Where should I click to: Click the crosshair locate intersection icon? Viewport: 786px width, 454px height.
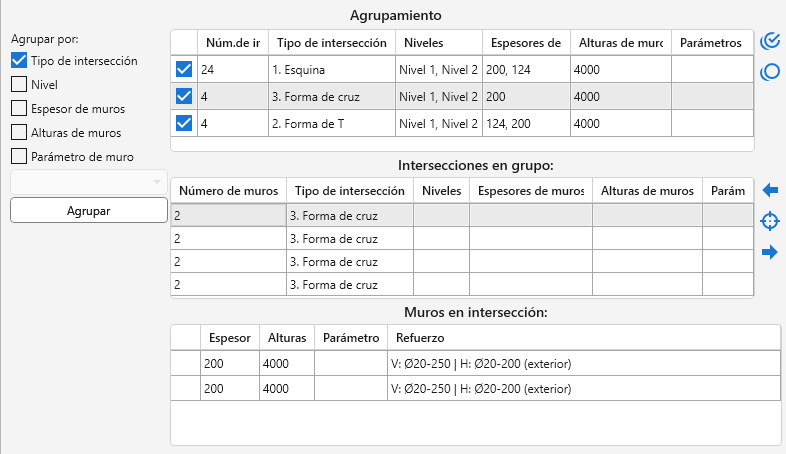coord(770,221)
